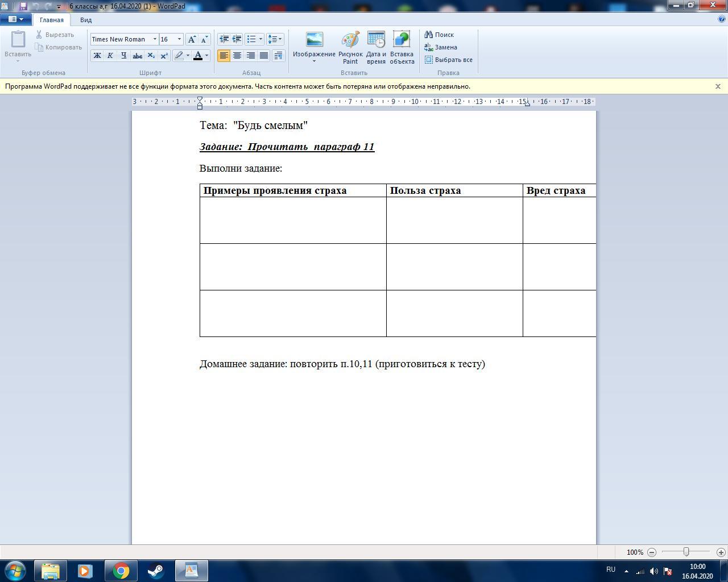Open the Windows Start menu
728x582 pixels.
[15, 571]
